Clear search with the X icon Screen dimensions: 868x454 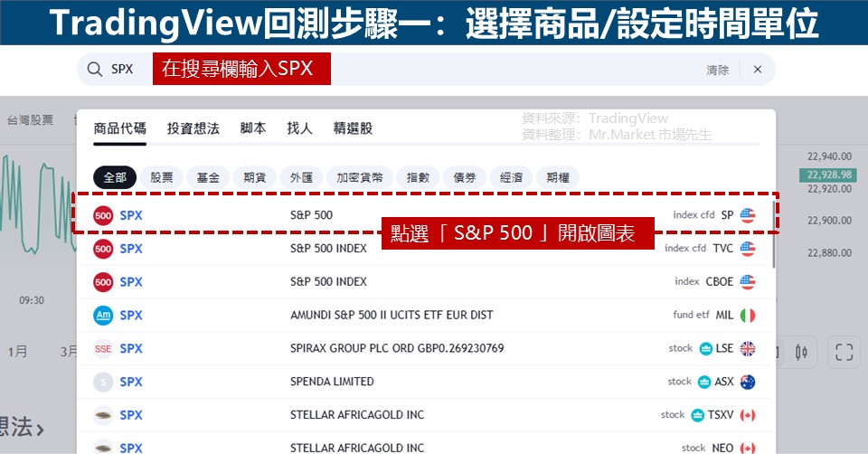[758, 70]
